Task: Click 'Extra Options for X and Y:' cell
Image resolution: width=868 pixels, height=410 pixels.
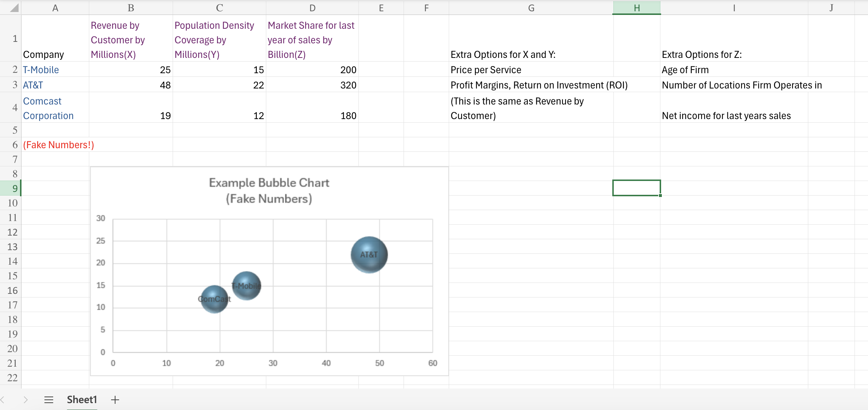Action: (x=531, y=38)
